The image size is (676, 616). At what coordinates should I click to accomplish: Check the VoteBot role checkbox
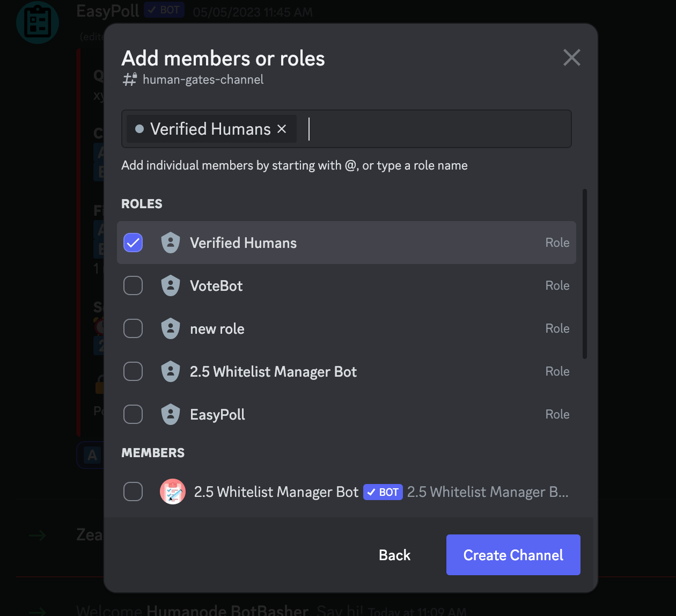pos(133,285)
